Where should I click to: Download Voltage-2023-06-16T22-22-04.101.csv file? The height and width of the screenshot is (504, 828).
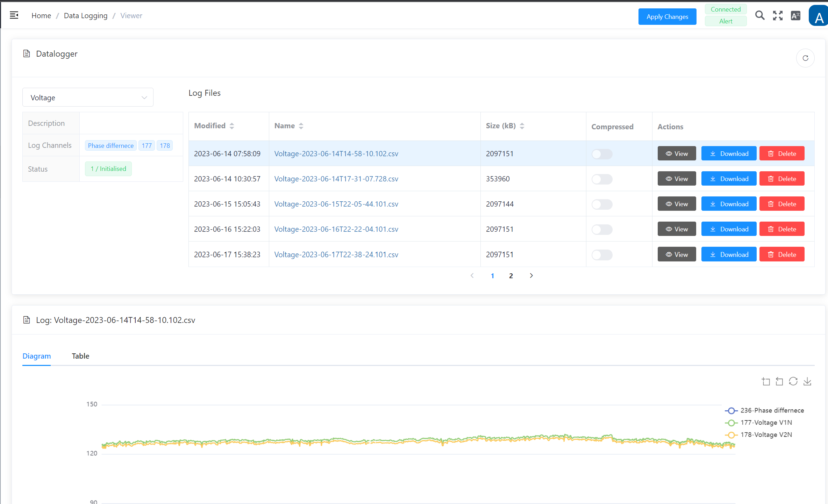tap(729, 229)
